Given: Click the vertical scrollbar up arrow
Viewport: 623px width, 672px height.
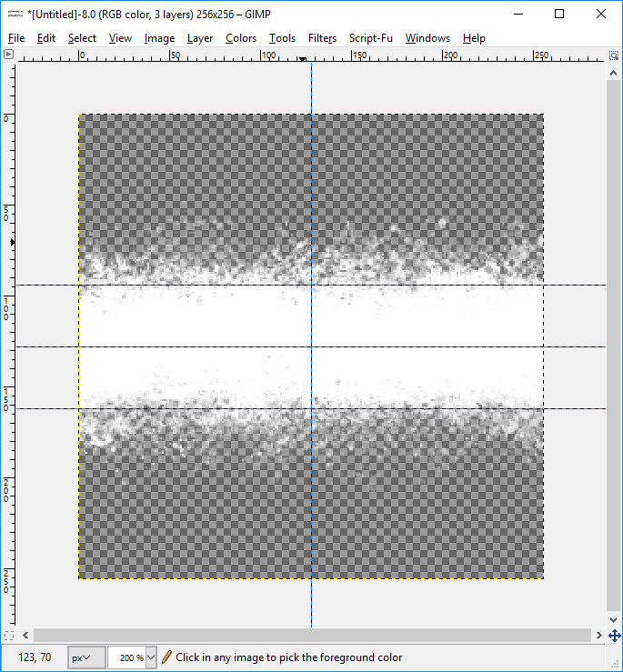Looking at the screenshot, I should pos(613,74).
